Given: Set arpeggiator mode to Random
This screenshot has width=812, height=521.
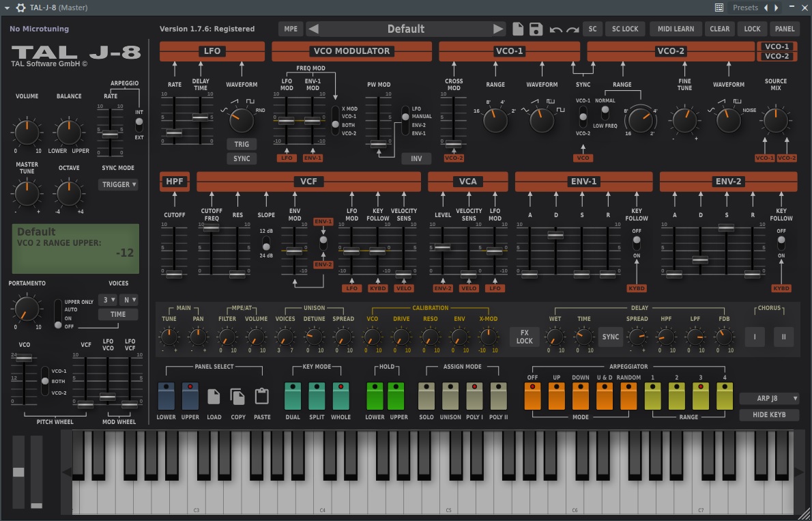Looking at the screenshot, I should click(628, 396).
